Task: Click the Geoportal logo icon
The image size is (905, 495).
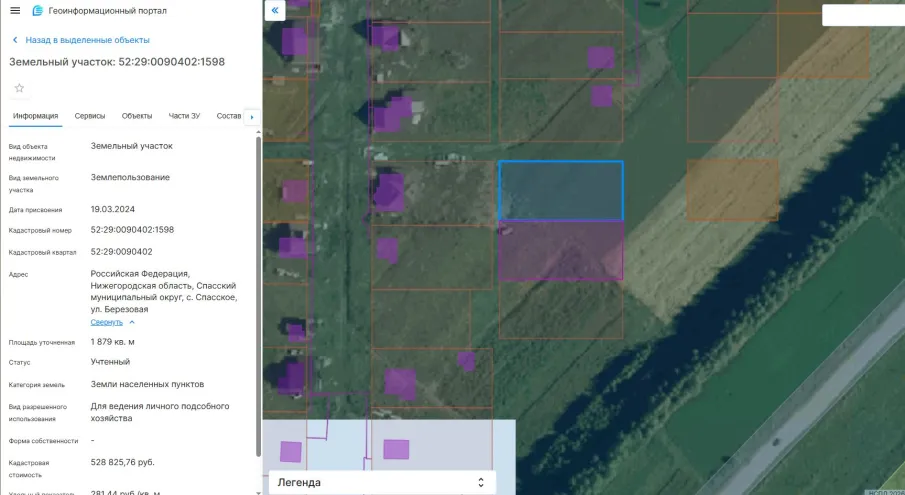Action: (x=38, y=10)
